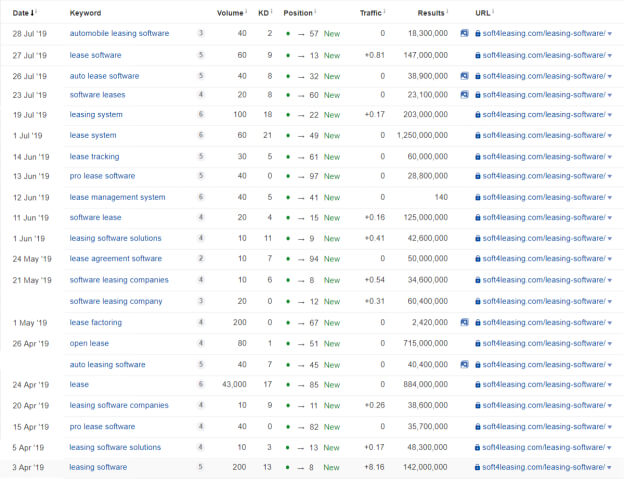
Task: Click the image pack icon in 'software leases' row
Action: pyautogui.click(x=464, y=95)
